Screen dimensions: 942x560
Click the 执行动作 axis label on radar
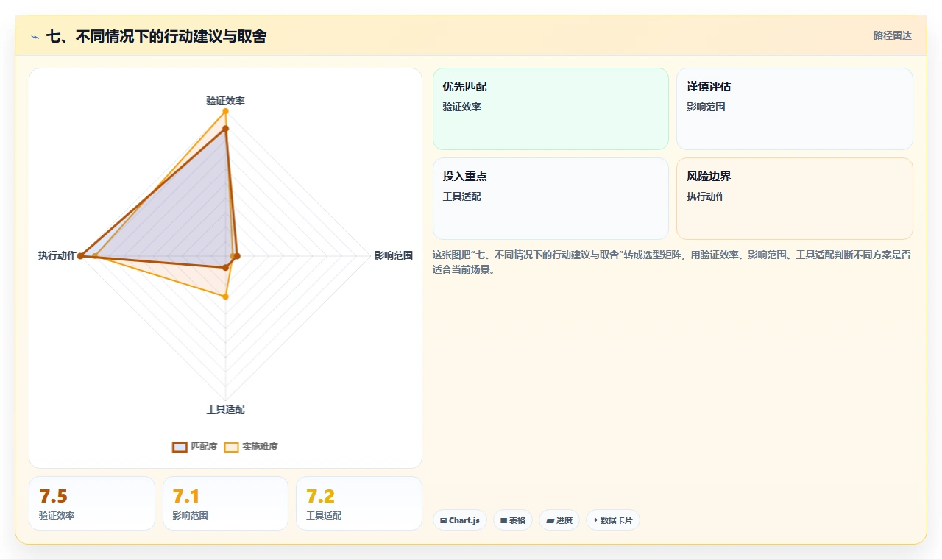[57, 256]
